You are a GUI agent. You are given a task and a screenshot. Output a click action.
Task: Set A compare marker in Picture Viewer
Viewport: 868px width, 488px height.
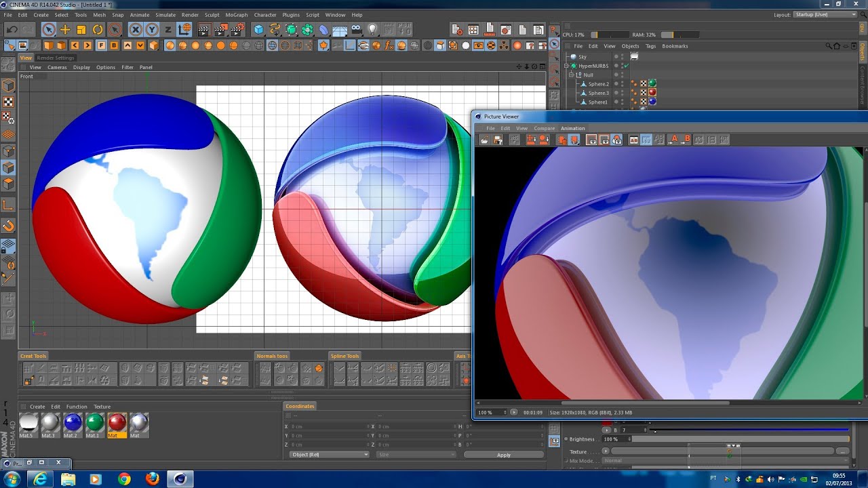(673, 140)
